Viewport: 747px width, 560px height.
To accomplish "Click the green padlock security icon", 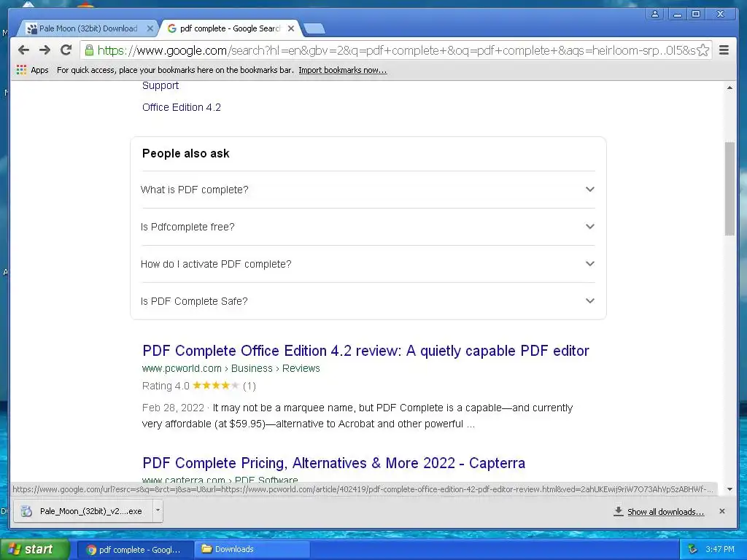I will point(89,50).
